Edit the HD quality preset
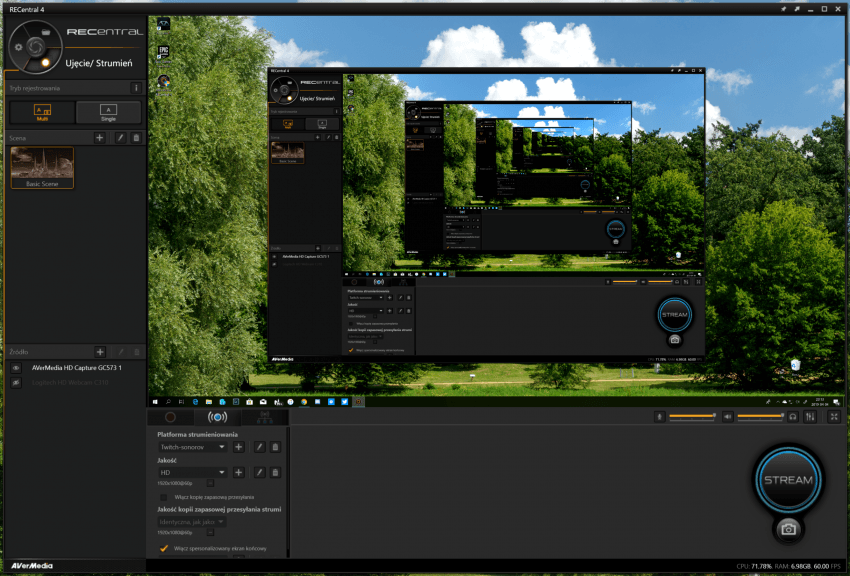This screenshot has height=576, width=850. [260, 473]
